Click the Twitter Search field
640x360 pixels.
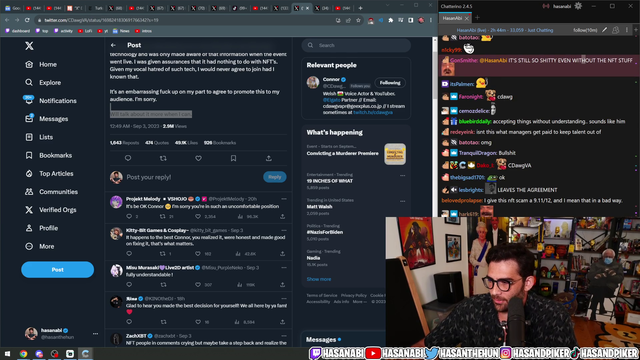[356, 45]
